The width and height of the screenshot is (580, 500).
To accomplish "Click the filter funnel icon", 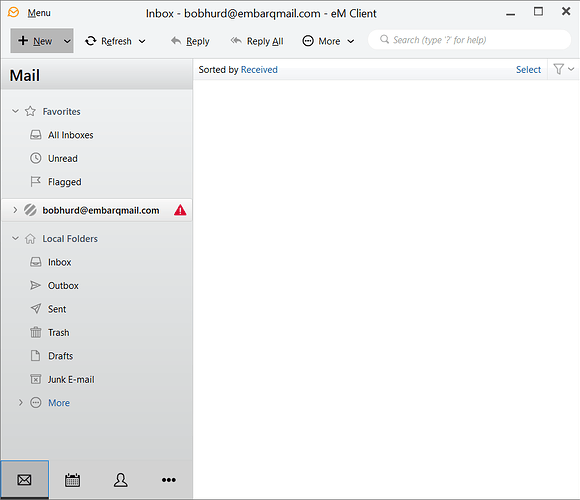I will pyautogui.click(x=559, y=69).
